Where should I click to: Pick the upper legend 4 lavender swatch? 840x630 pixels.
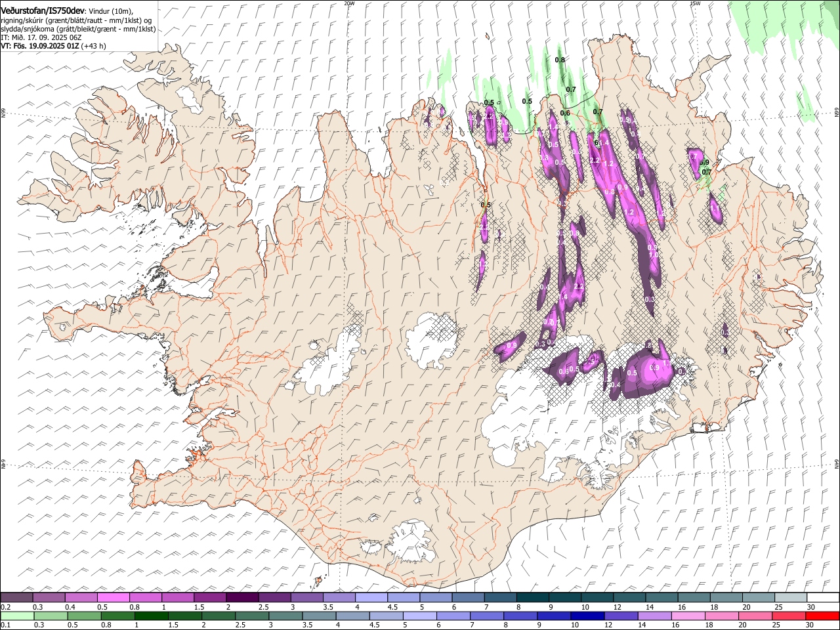[371, 598]
